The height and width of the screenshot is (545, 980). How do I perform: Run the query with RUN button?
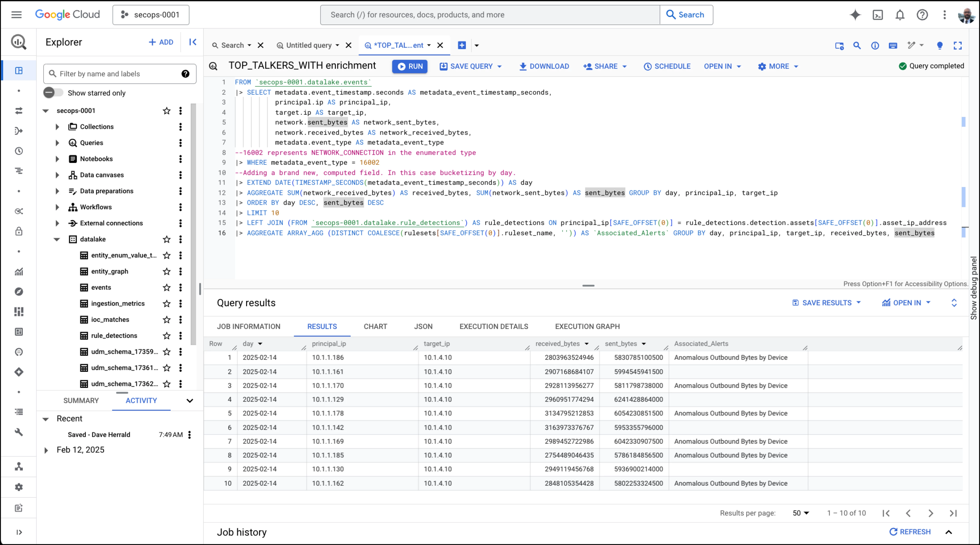[x=410, y=67]
